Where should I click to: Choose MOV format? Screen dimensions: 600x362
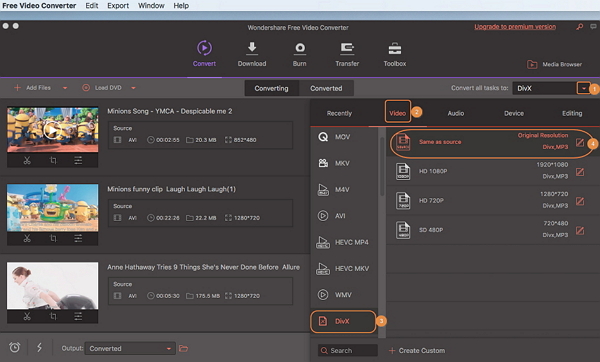click(x=344, y=137)
